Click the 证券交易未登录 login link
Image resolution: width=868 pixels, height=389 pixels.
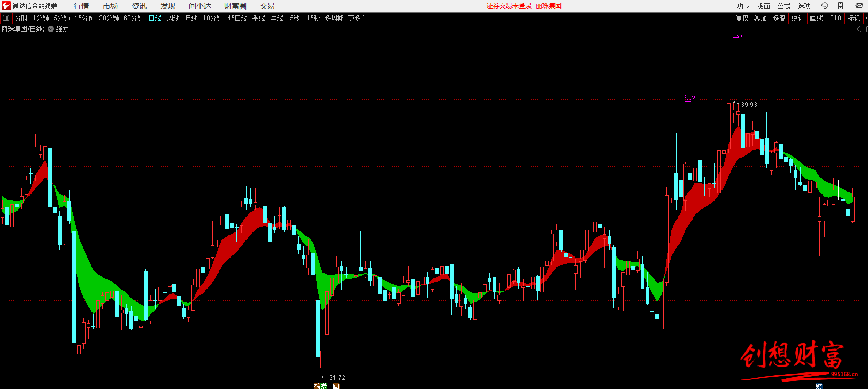pyautogui.click(x=509, y=6)
